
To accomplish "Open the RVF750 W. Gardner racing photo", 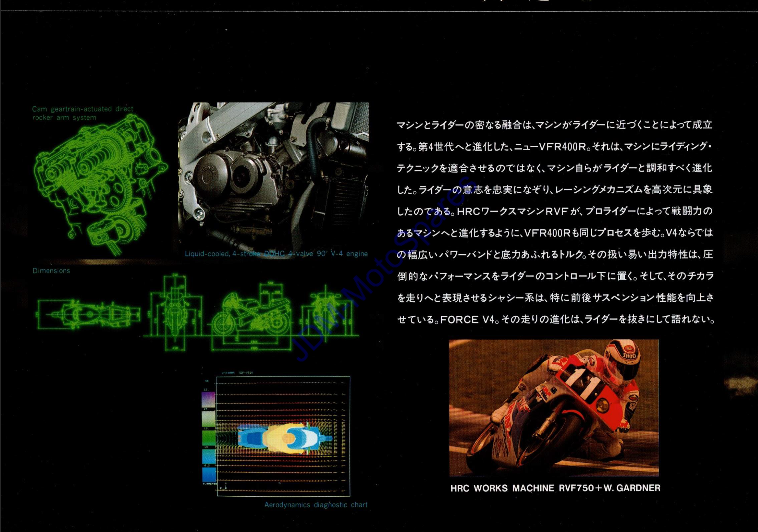I will [x=554, y=408].
